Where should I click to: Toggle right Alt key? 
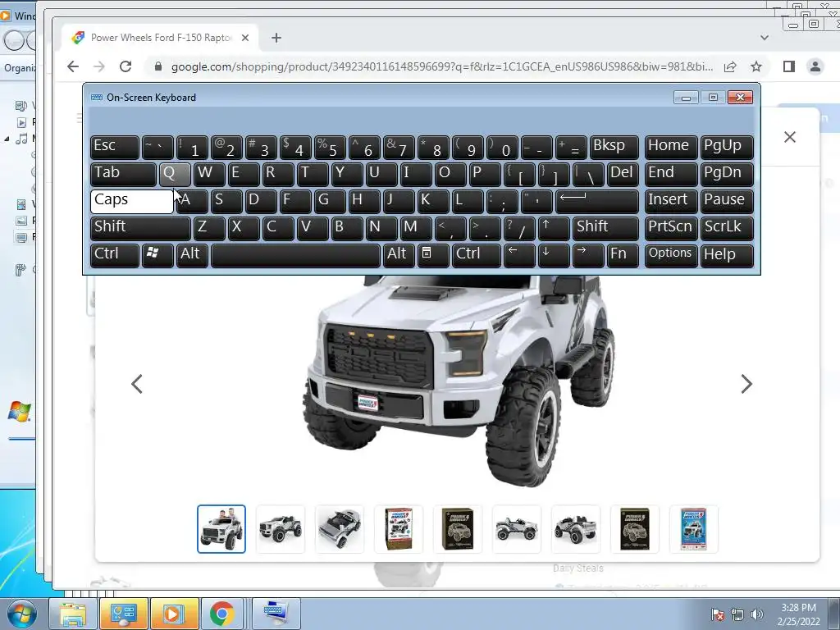tap(399, 256)
